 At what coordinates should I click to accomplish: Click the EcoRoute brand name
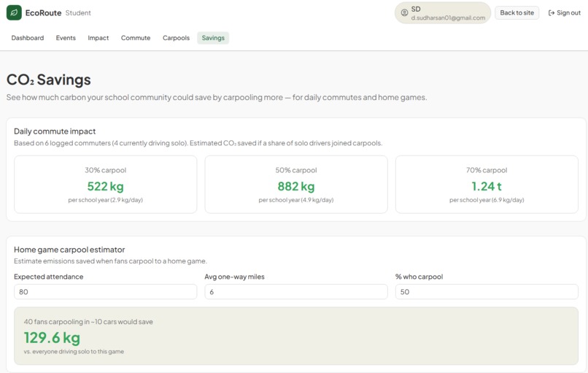tap(43, 12)
